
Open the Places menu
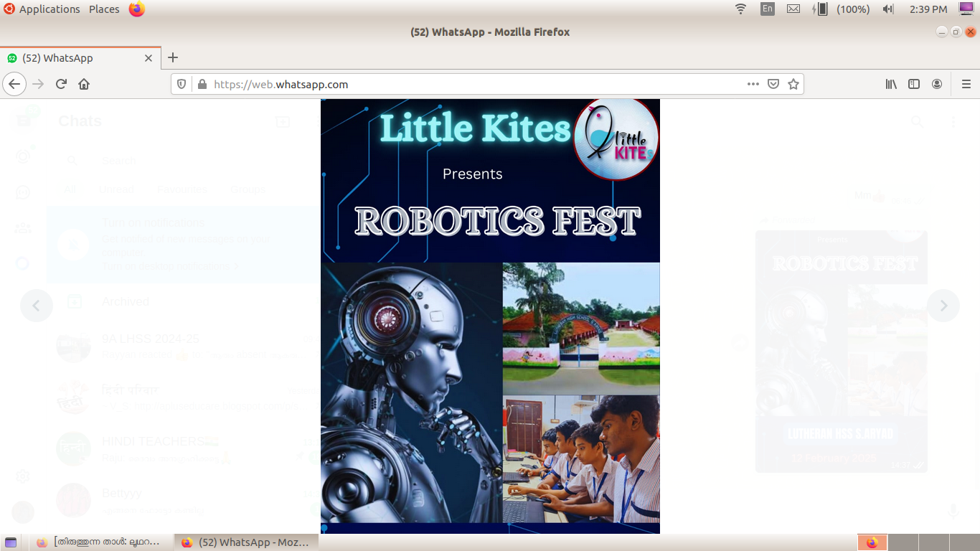click(104, 9)
